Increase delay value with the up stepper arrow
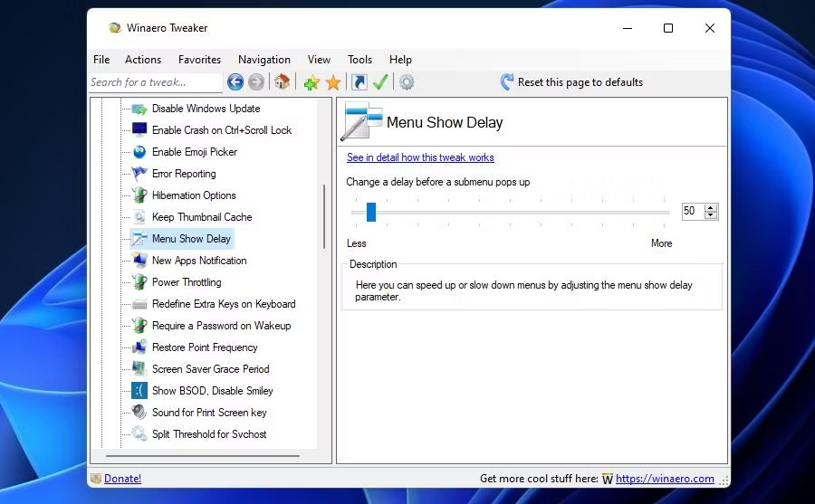 point(711,208)
